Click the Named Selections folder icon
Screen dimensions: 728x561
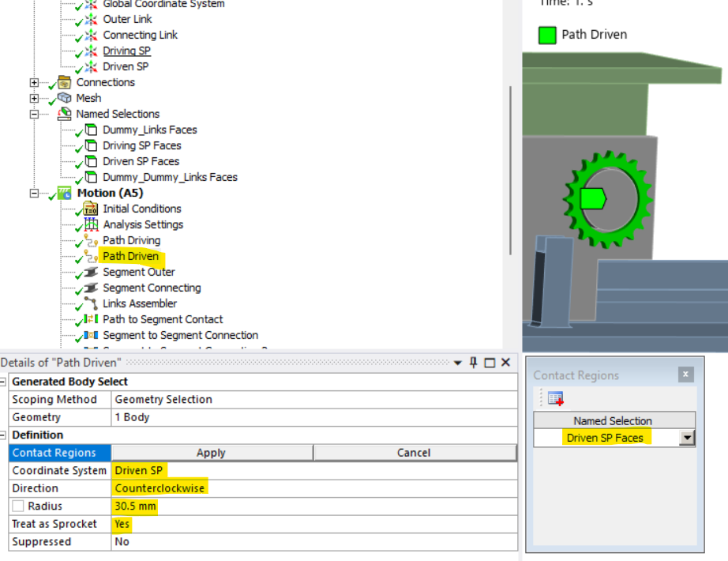(x=64, y=114)
